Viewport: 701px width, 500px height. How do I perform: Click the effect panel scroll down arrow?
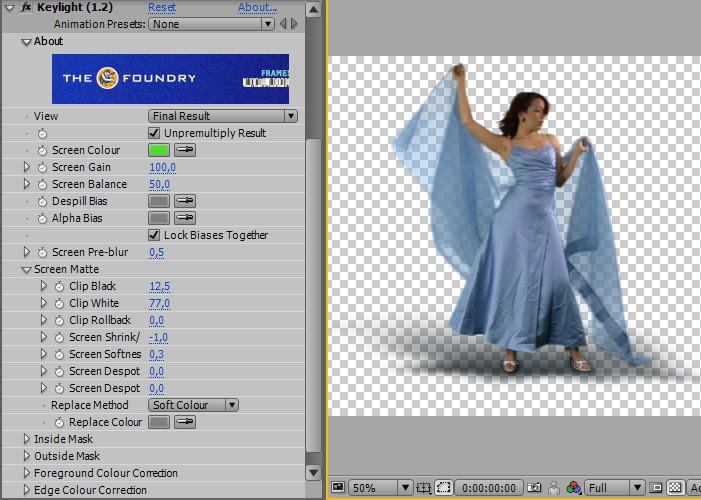point(314,473)
